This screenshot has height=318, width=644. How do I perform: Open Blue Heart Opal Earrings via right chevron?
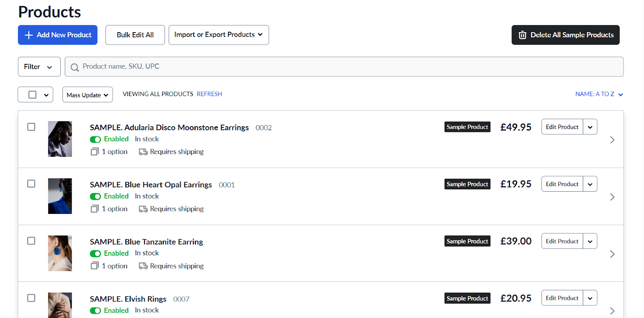click(x=612, y=197)
